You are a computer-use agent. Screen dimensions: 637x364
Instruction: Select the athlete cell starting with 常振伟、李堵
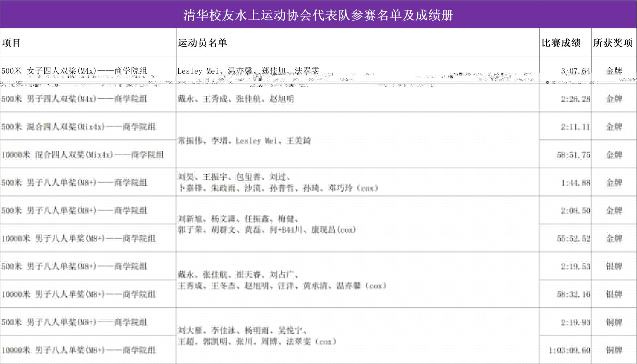point(358,140)
